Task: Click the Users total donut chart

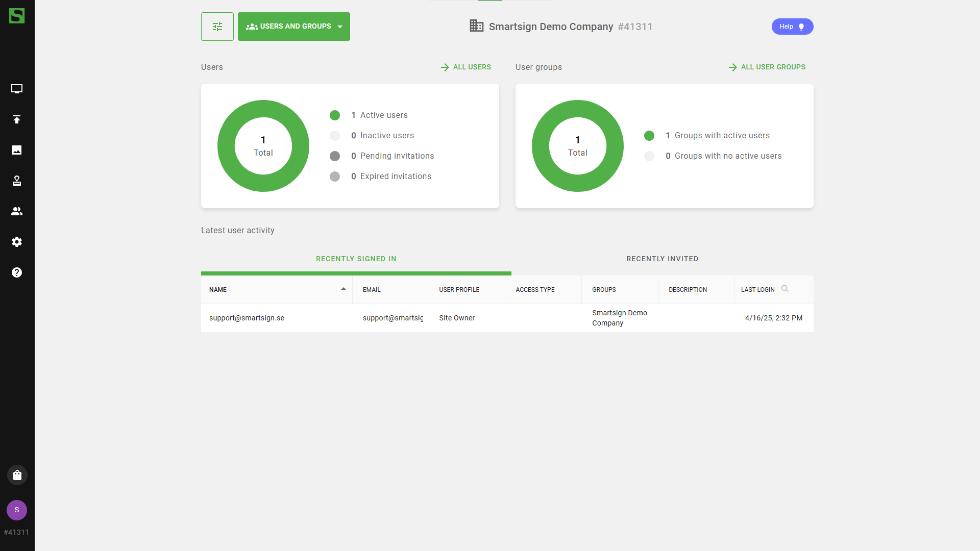Action: [x=263, y=146]
